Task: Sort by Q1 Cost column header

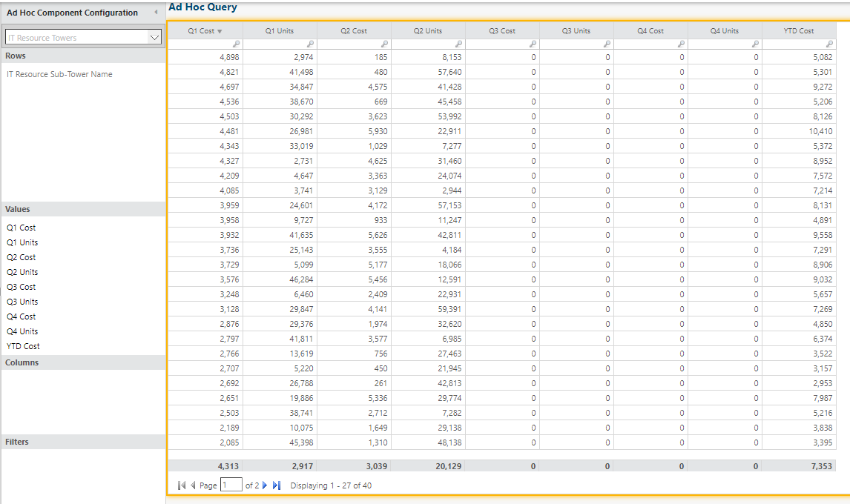Action: 205,31
